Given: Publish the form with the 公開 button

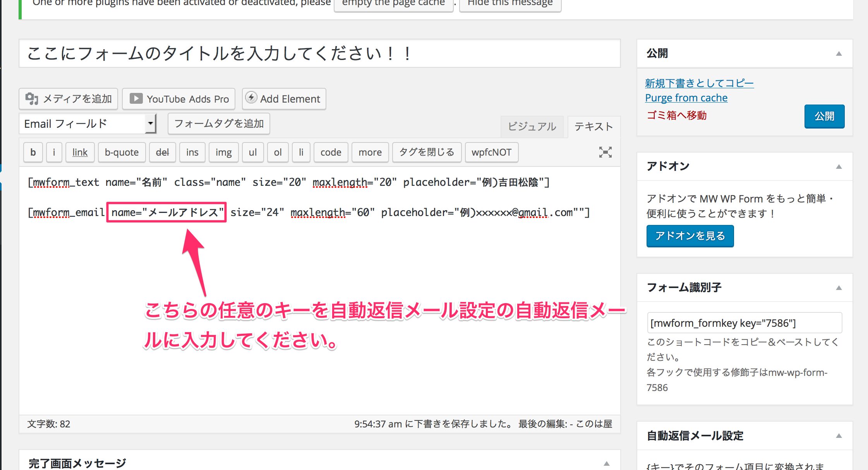Looking at the screenshot, I should coord(824,116).
